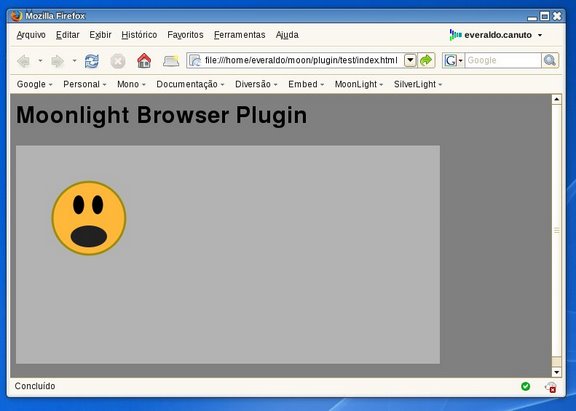Click the search magnifier icon
This screenshot has height=411, width=576.
tap(550, 60)
